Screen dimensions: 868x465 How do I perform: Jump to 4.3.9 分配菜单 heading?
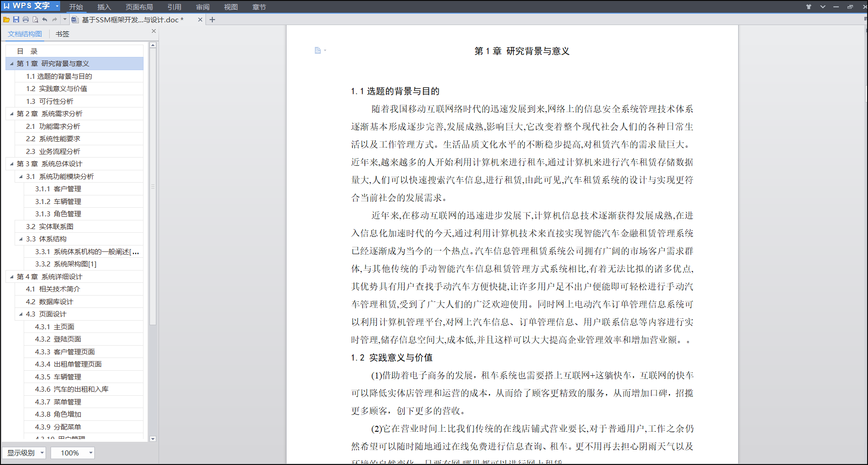coord(84,427)
